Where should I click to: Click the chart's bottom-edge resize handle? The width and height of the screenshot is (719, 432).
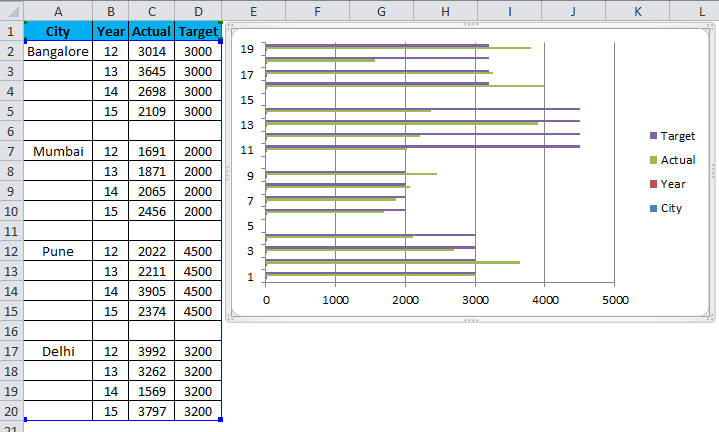471,320
